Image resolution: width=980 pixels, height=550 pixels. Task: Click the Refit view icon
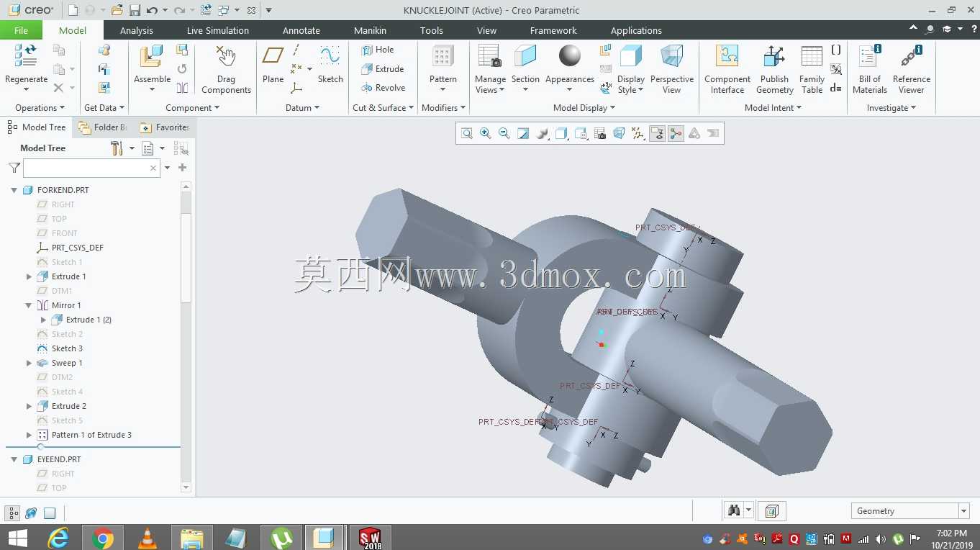467,133
